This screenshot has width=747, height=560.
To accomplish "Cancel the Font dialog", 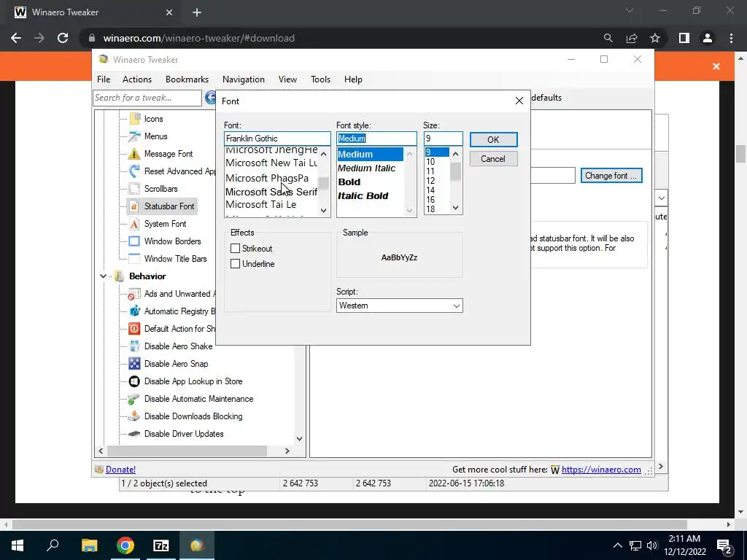I will tap(493, 158).
